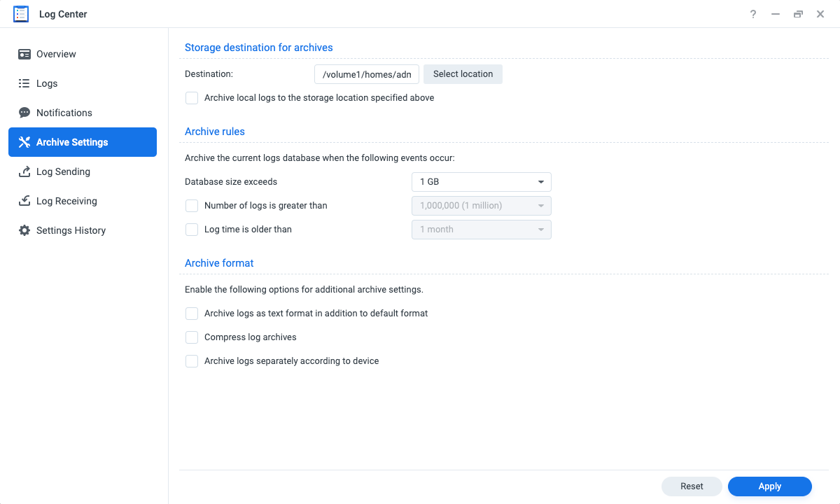Click the Settings History gear icon

coord(24,230)
